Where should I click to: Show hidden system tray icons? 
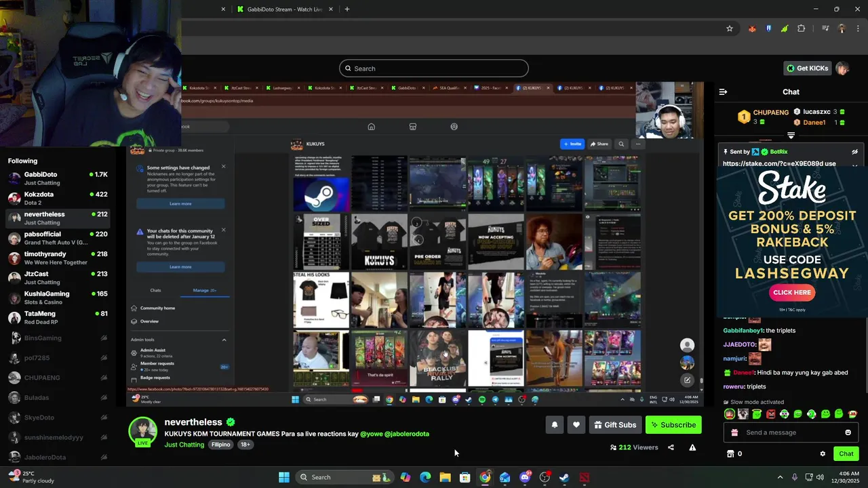780,477
